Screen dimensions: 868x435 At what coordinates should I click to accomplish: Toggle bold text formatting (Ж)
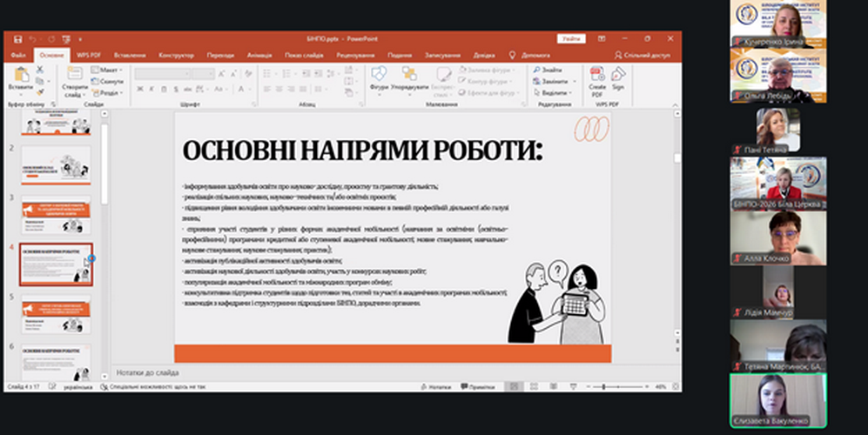point(139,89)
